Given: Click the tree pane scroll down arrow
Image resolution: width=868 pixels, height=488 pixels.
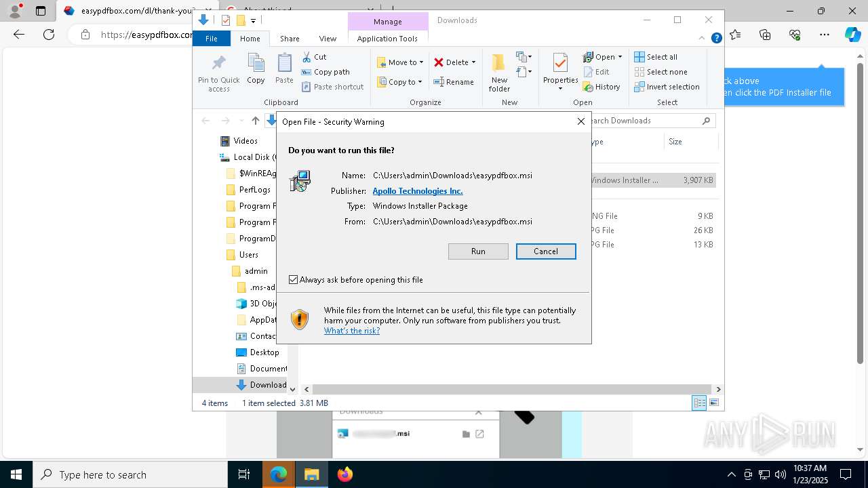Looking at the screenshot, I should coord(292,389).
